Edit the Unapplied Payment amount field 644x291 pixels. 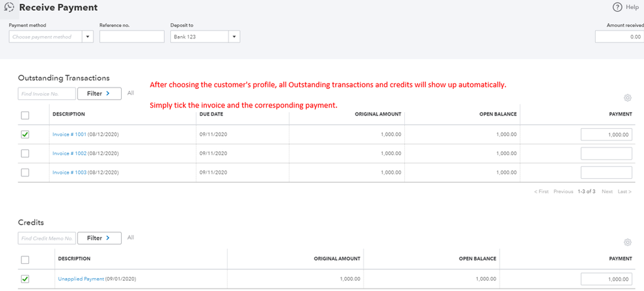click(x=606, y=279)
